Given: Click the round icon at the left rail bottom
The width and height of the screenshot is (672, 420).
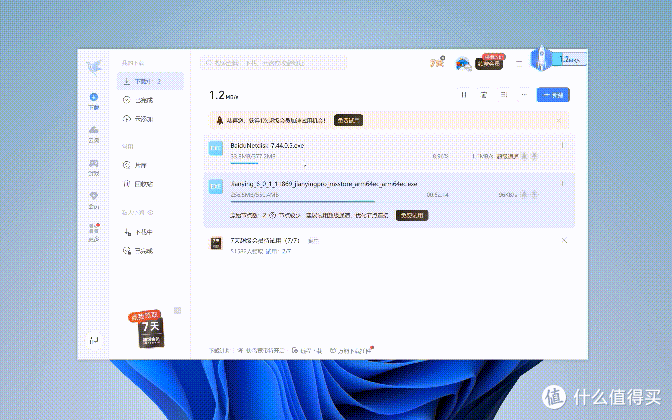Looking at the screenshot, I should (x=94, y=340).
